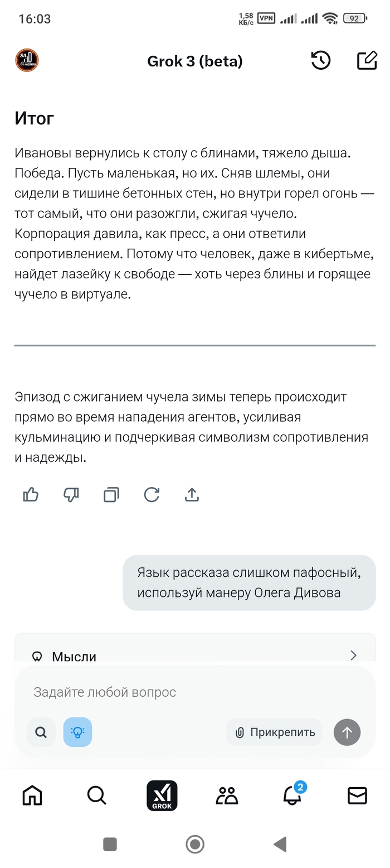This screenshot has height=868, width=390.
Task: Send the message with arrow button
Action: pyautogui.click(x=347, y=732)
